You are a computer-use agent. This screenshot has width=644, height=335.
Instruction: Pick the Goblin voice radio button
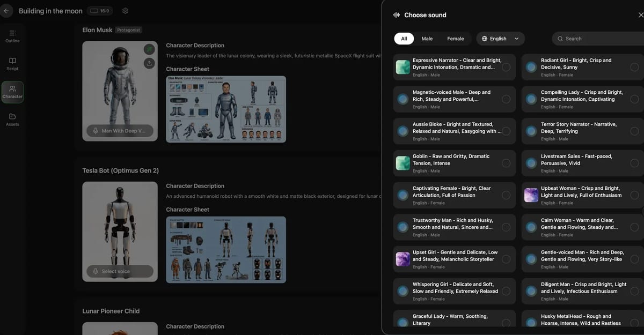coord(506,163)
